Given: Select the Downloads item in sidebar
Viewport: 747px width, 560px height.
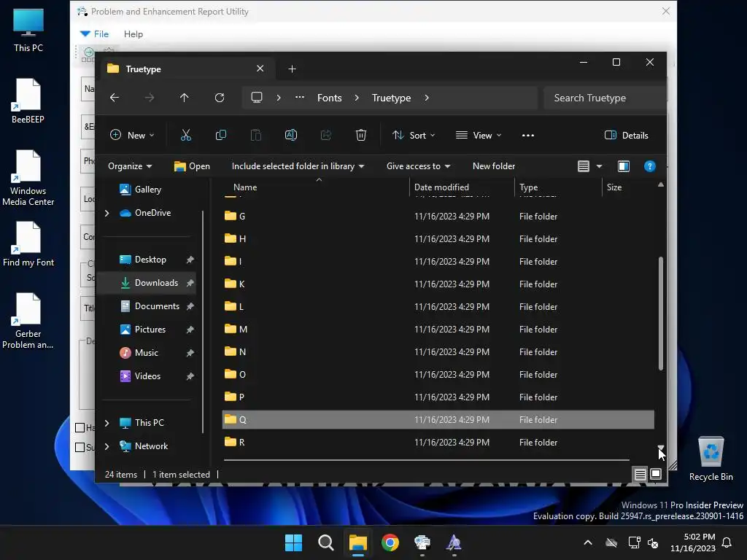Looking at the screenshot, I should (x=147, y=283).
